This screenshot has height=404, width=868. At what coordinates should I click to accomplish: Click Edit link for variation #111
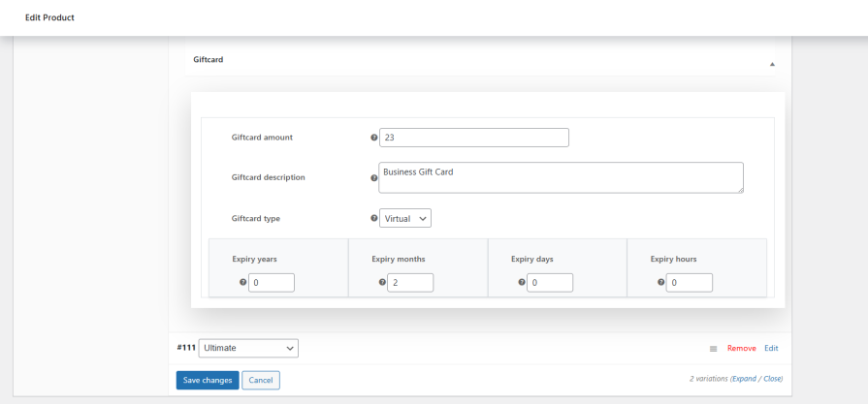[771, 348]
